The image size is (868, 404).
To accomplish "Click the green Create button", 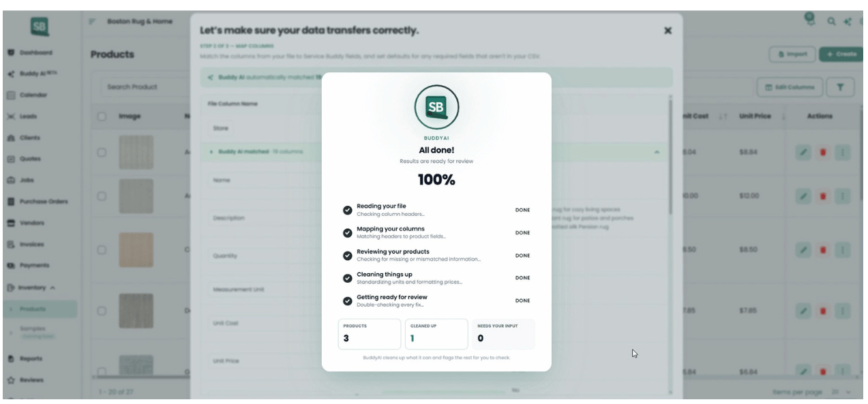I will tap(841, 54).
